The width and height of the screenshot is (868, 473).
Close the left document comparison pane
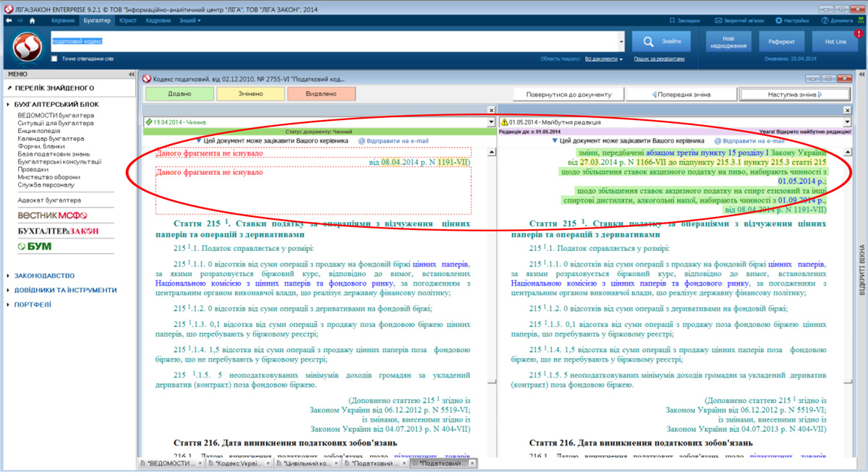point(492,110)
